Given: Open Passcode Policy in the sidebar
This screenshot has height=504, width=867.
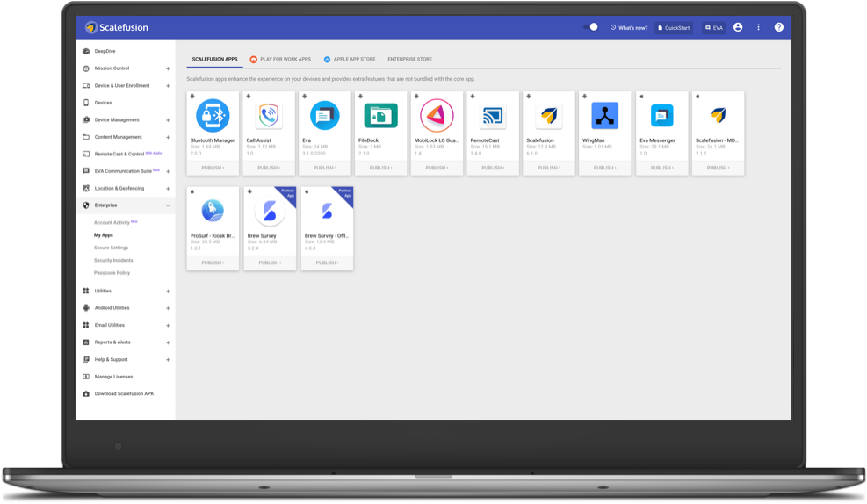Looking at the screenshot, I should point(112,273).
